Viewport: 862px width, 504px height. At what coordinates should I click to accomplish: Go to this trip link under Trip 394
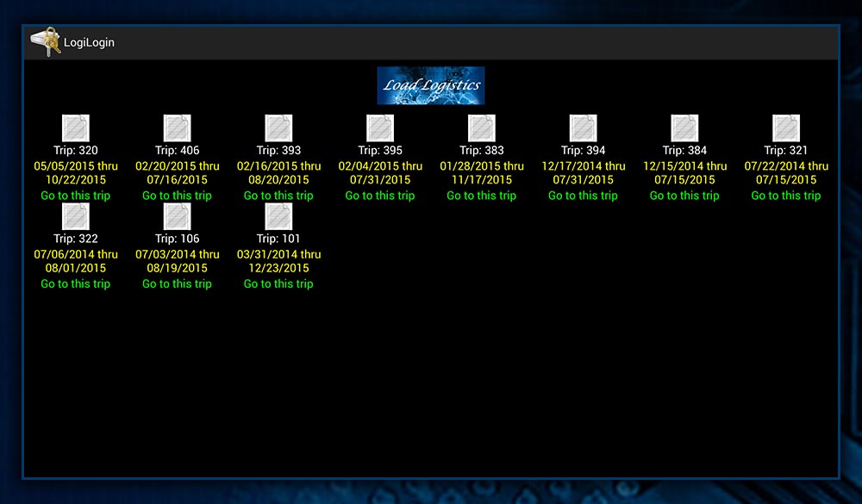pyautogui.click(x=584, y=196)
